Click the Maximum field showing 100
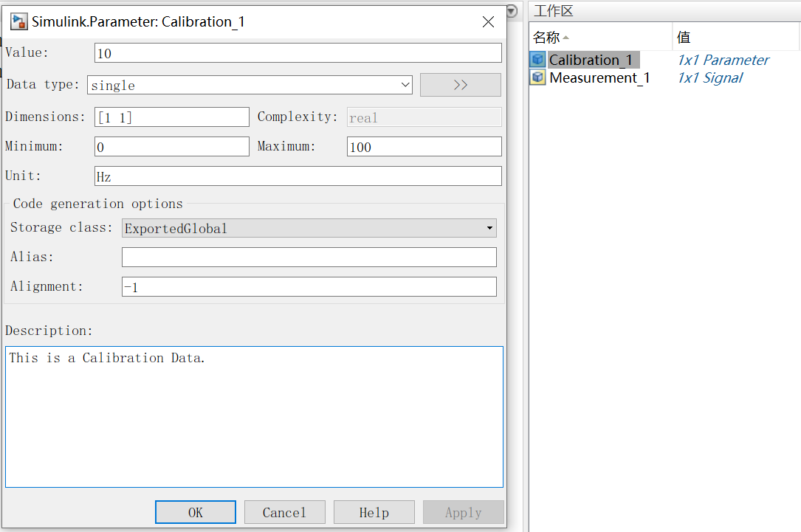 click(x=424, y=147)
